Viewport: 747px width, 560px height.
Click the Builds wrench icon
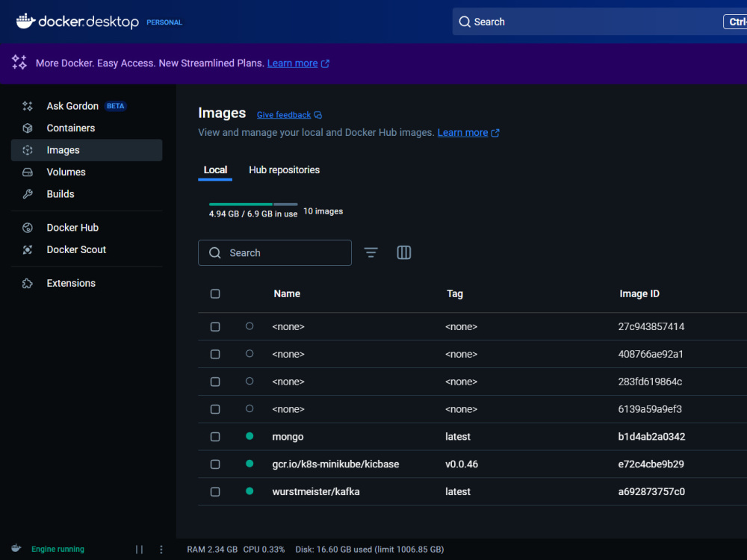point(28,194)
